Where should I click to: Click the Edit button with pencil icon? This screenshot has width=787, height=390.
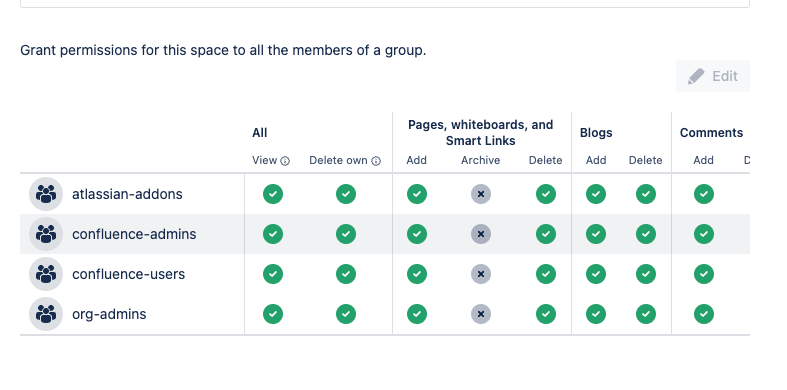(713, 76)
